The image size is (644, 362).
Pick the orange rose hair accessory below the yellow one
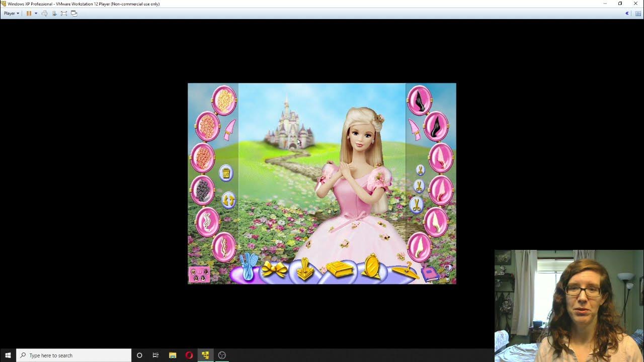pyautogui.click(x=207, y=126)
